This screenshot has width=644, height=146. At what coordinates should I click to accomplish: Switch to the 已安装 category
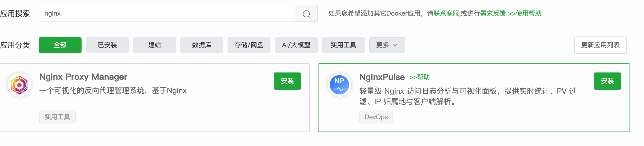[107, 45]
